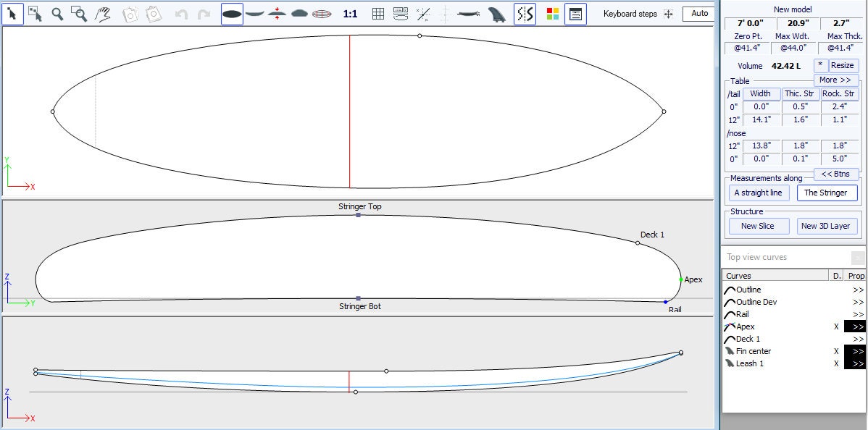
Task: Create a New 3D Layer
Action: point(827,226)
